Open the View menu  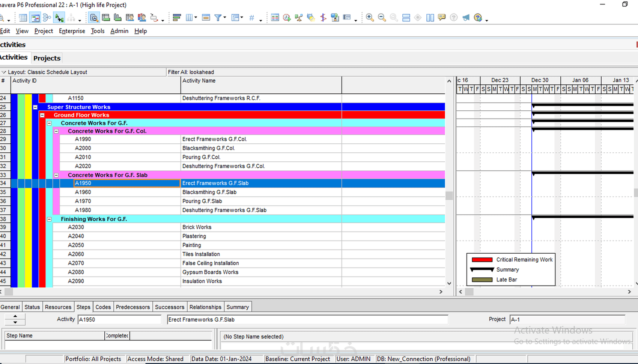coord(22,31)
